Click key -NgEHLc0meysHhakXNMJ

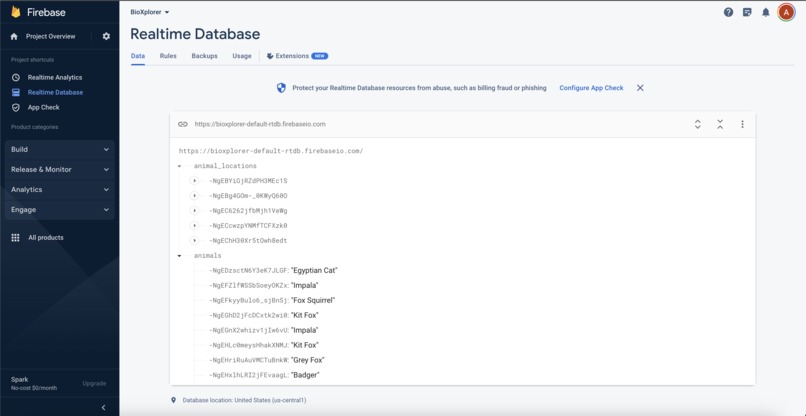click(249, 345)
